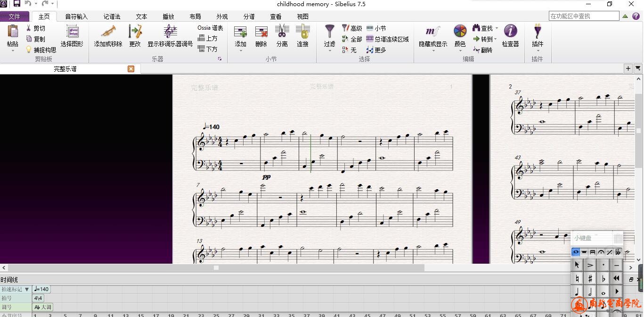
Task: Close the Full Score (完整乐谱) document tab
Action: [131, 69]
